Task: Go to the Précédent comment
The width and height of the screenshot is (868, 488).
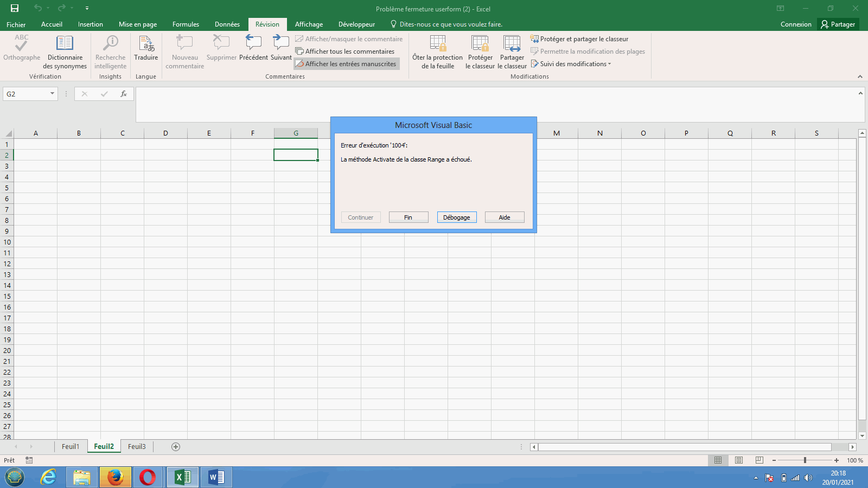Action: [x=253, y=43]
